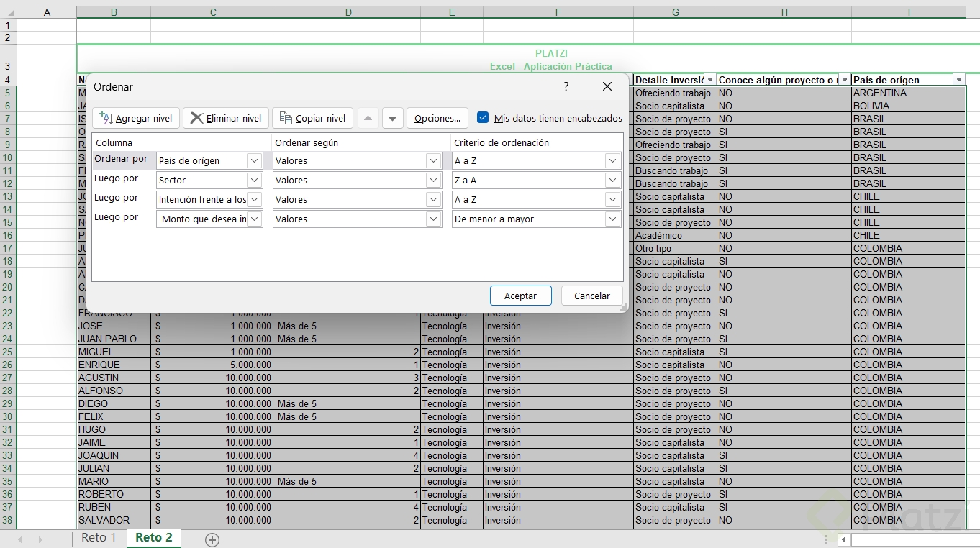Screen dimensions: 980x548
Task: Toggle 'Mis datos tienen encabezados' checkbox
Action: coord(483,118)
